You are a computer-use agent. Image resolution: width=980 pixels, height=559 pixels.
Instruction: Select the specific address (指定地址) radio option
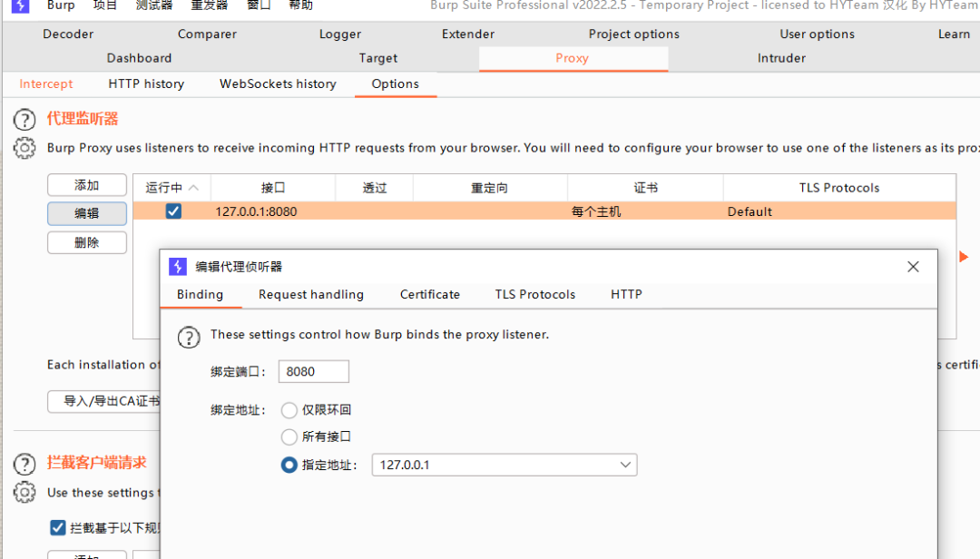click(289, 466)
